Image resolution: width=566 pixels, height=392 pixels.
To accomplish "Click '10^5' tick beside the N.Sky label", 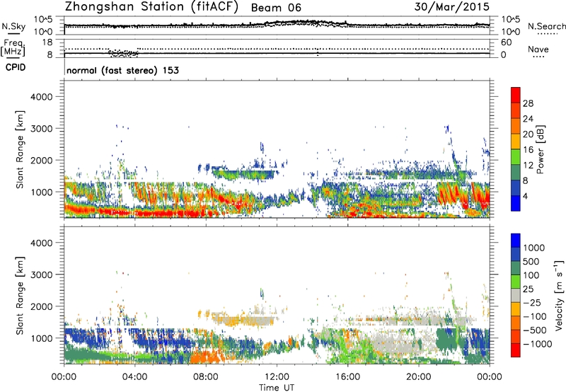I will click(43, 19).
